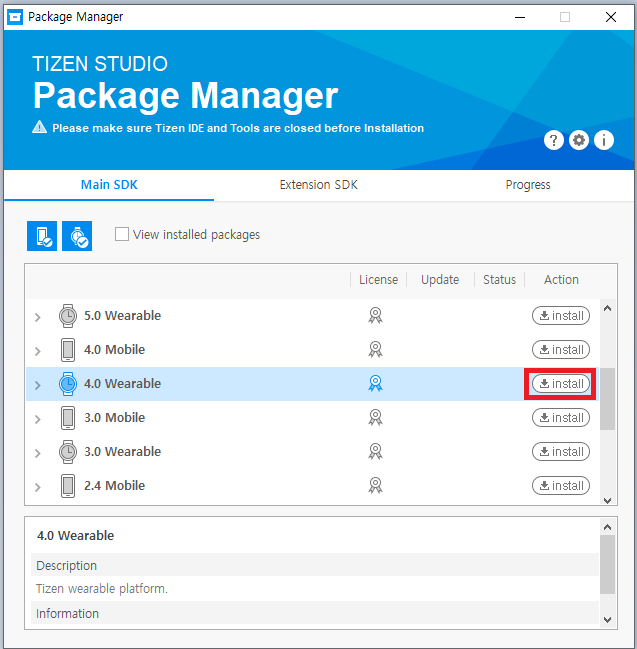Click the Action column header
Viewport: 637px width, 649px height.
[561, 280]
